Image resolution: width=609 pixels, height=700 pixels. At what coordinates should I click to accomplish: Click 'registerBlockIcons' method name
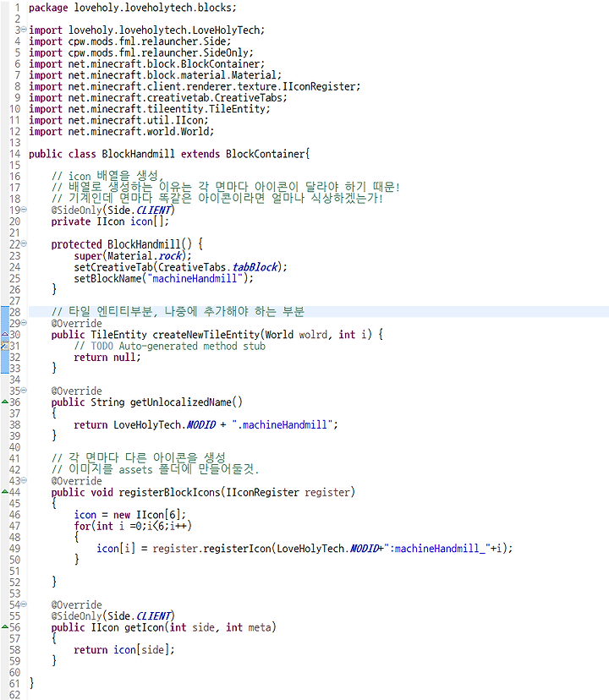point(169,492)
